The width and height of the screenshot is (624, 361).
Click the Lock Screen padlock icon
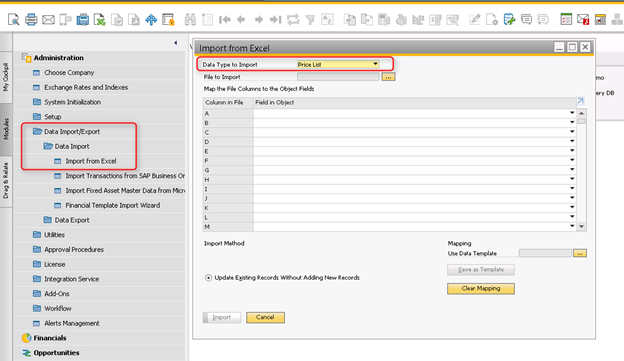point(168,19)
